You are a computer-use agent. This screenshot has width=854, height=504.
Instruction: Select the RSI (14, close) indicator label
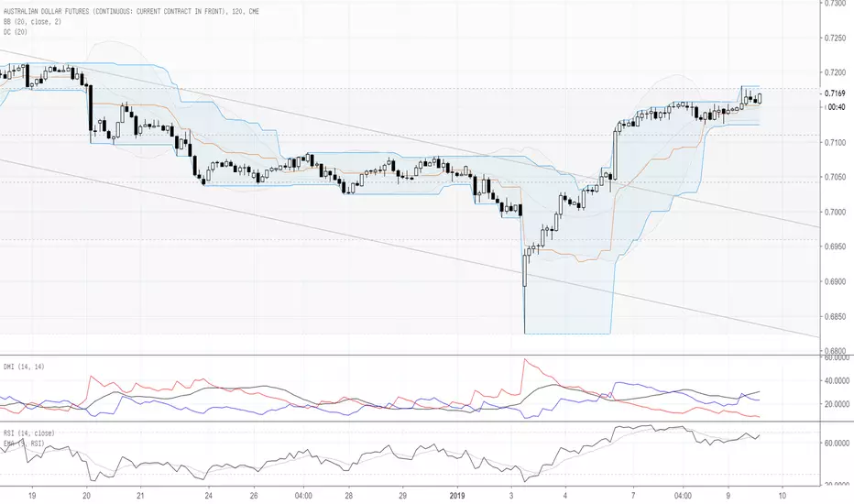(x=29, y=433)
